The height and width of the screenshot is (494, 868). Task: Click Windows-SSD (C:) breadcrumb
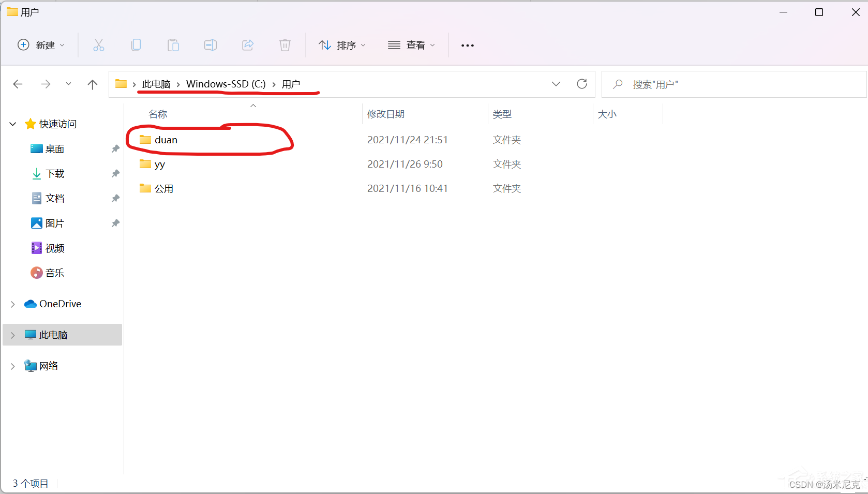click(x=226, y=84)
